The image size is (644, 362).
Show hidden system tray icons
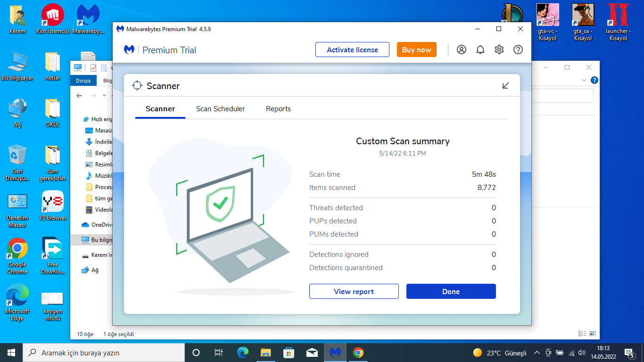[x=537, y=353]
